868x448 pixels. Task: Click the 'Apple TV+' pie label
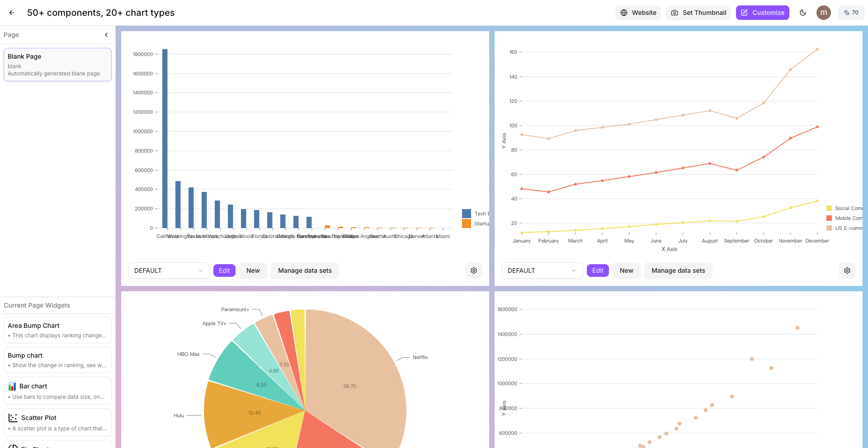(214, 323)
